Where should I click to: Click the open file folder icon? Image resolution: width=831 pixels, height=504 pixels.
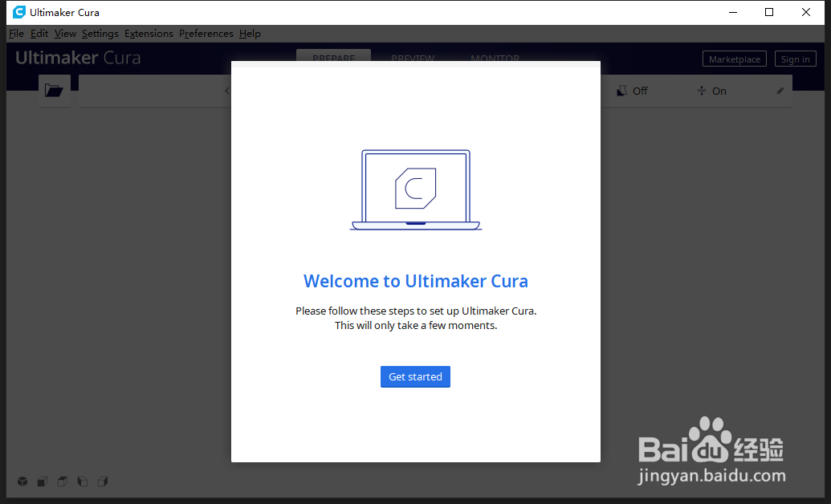(x=54, y=91)
